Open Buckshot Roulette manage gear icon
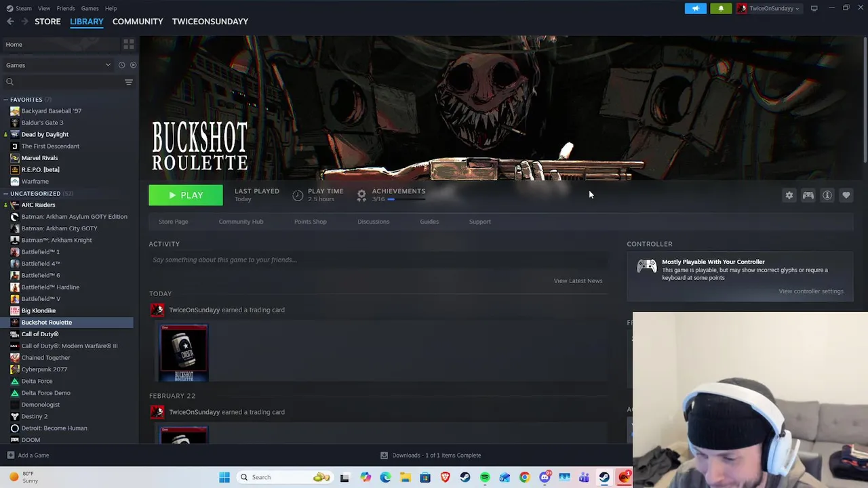Image resolution: width=868 pixels, height=488 pixels. (789, 195)
